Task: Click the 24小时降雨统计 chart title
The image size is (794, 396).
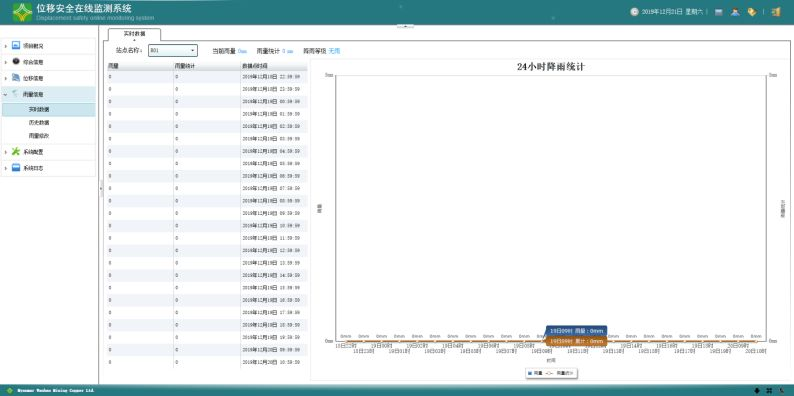Action: coord(550,67)
